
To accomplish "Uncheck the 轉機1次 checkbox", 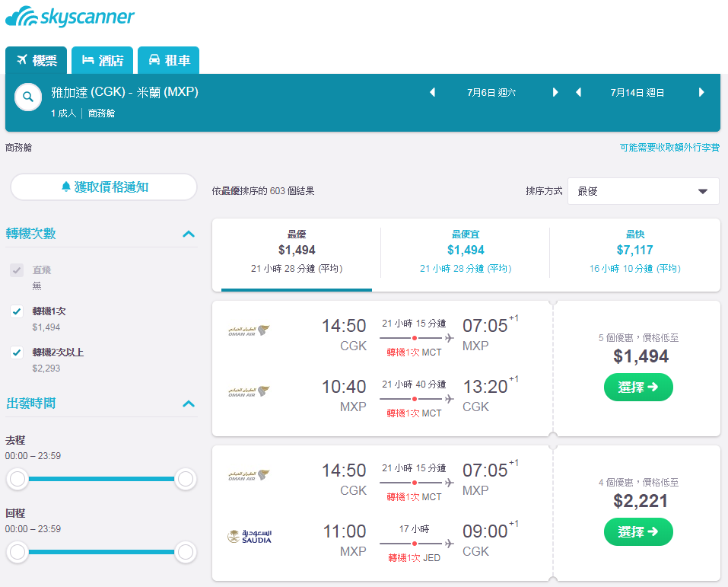I will (17, 311).
